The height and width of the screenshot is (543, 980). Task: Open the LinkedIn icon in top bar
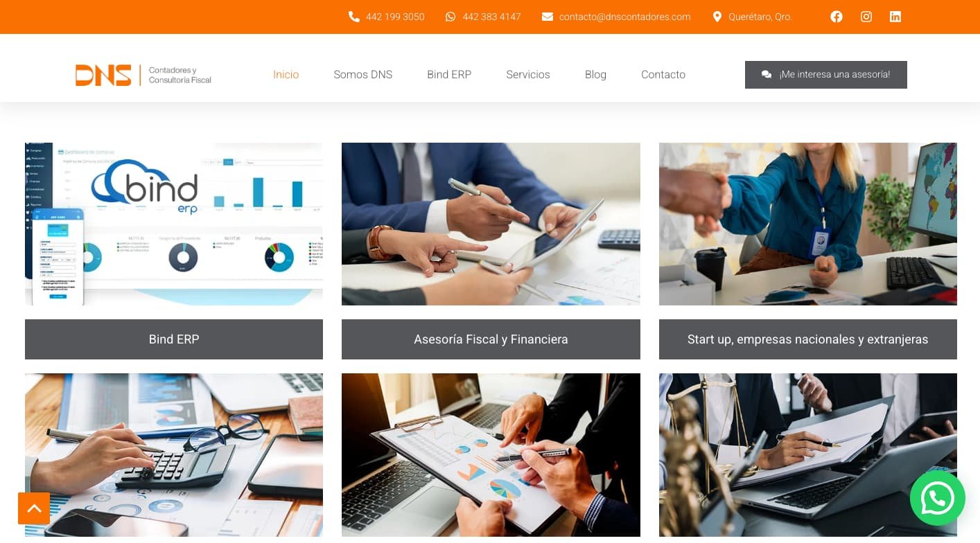(895, 17)
